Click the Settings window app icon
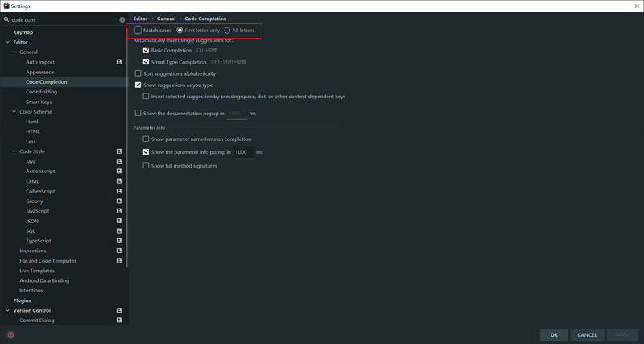Image resolution: width=644 pixels, height=344 pixels. (x=6, y=6)
